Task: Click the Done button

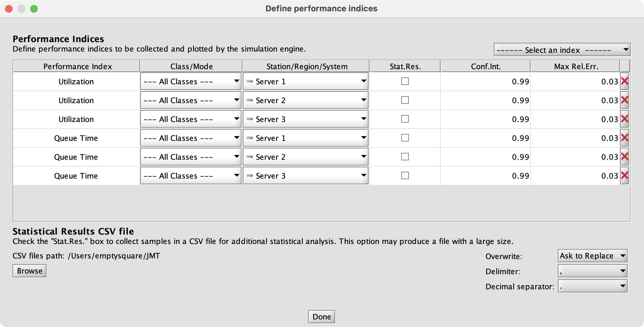Action: tap(322, 317)
